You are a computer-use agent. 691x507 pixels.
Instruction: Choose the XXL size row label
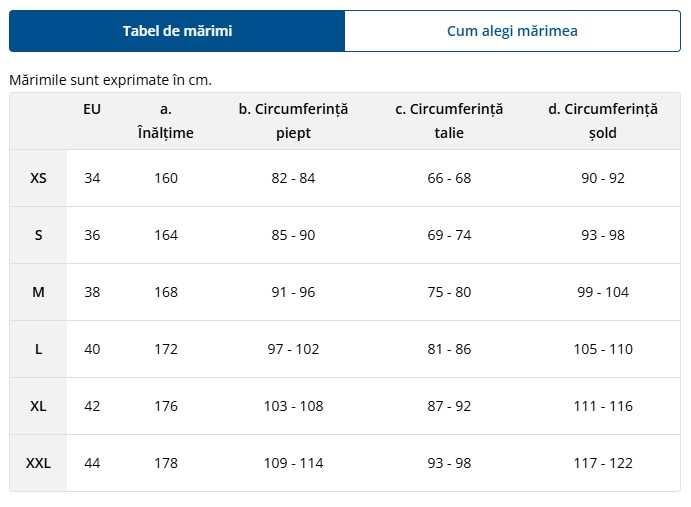(38, 463)
